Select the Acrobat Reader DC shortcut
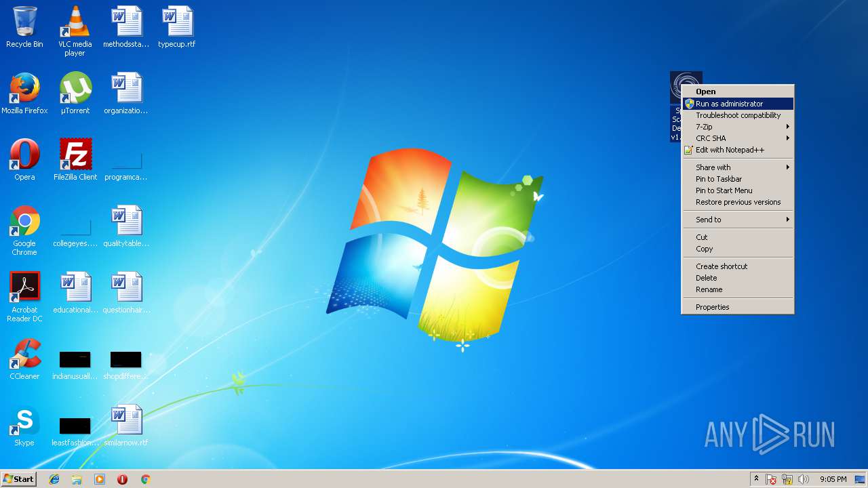Image resolution: width=868 pixels, height=488 pixels. [x=24, y=297]
